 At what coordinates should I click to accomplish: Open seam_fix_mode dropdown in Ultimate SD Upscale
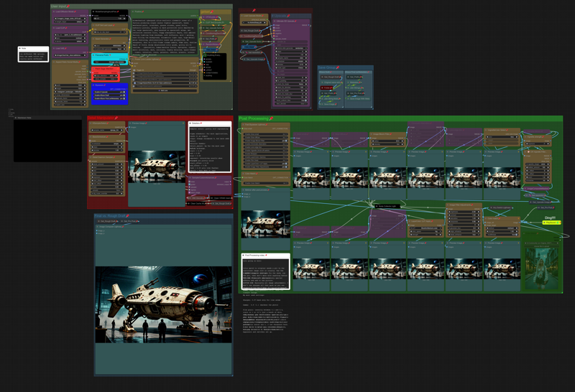[291, 84]
